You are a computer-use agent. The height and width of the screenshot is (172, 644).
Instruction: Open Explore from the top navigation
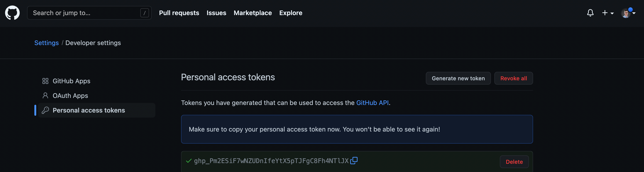pyautogui.click(x=291, y=13)
